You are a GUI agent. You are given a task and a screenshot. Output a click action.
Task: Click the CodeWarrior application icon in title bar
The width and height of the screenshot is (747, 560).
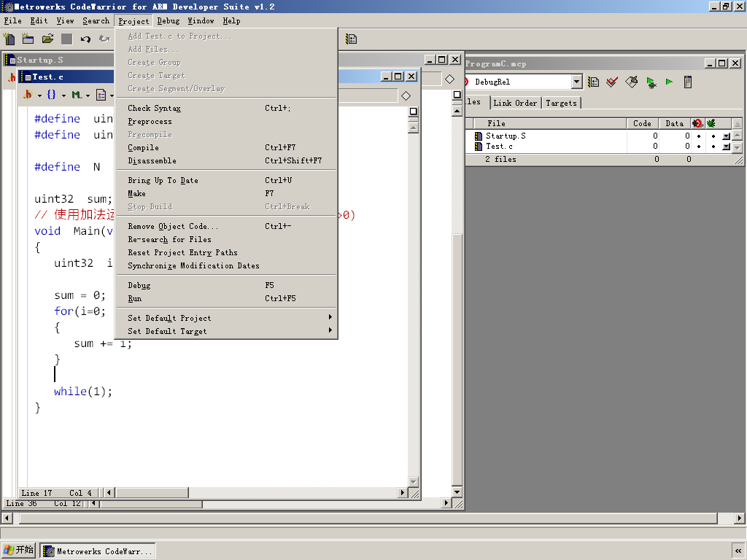[7, 7]
